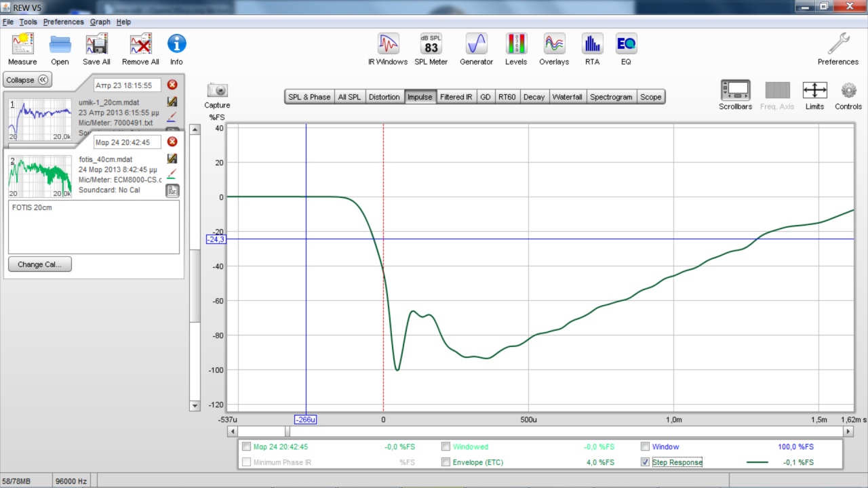
Task: Switch to the Waterfall tab
Action: (x=567, y=97)
